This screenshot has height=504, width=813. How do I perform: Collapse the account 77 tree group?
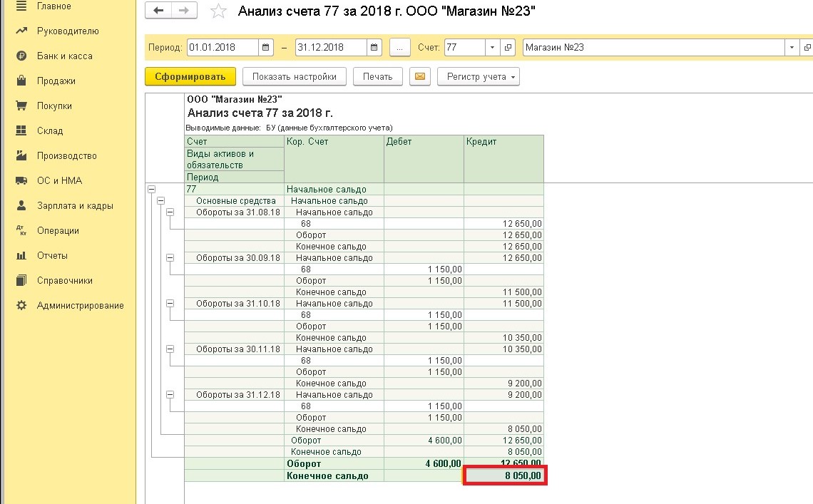[x=151, y=189]
